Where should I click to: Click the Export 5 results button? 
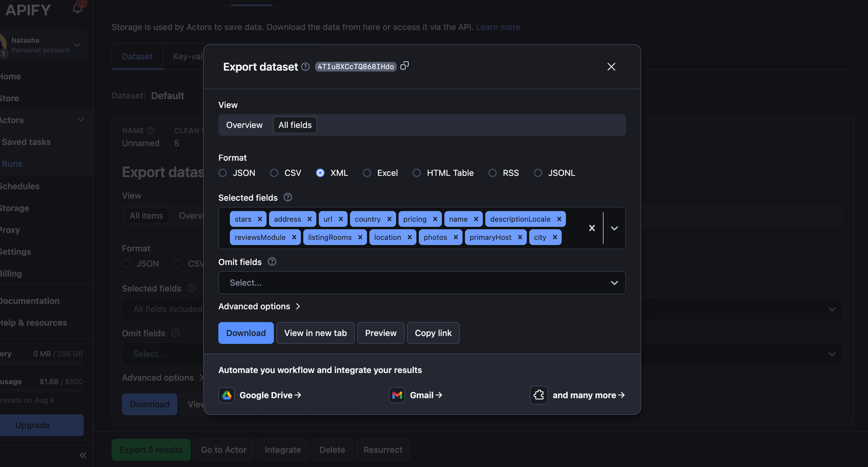tap(151, 450)
